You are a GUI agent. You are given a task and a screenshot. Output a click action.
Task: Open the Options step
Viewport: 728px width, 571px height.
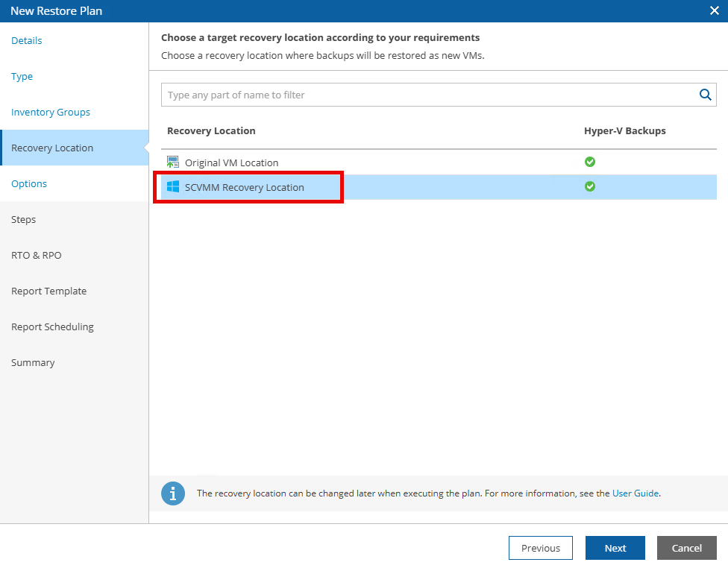coord(29,183)
